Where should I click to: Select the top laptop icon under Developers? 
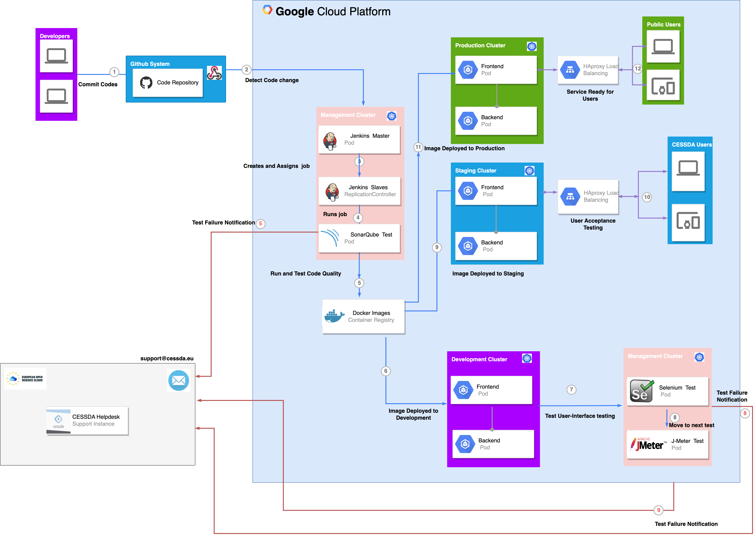coord(56,56)
